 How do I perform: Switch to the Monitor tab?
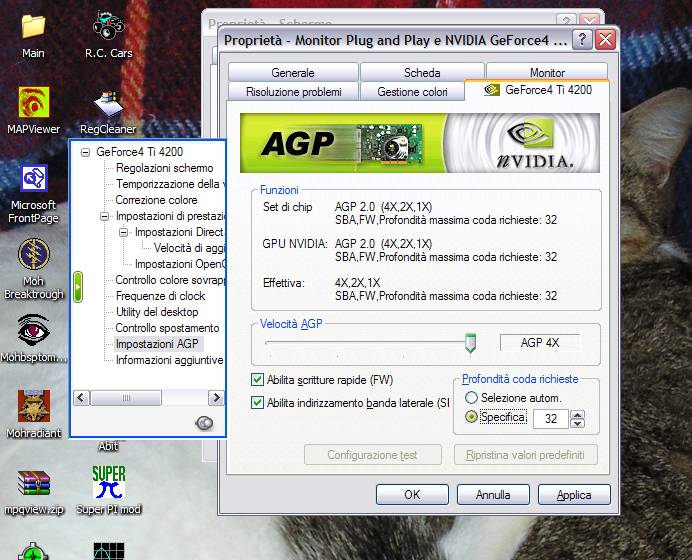[x=547, y=72]
